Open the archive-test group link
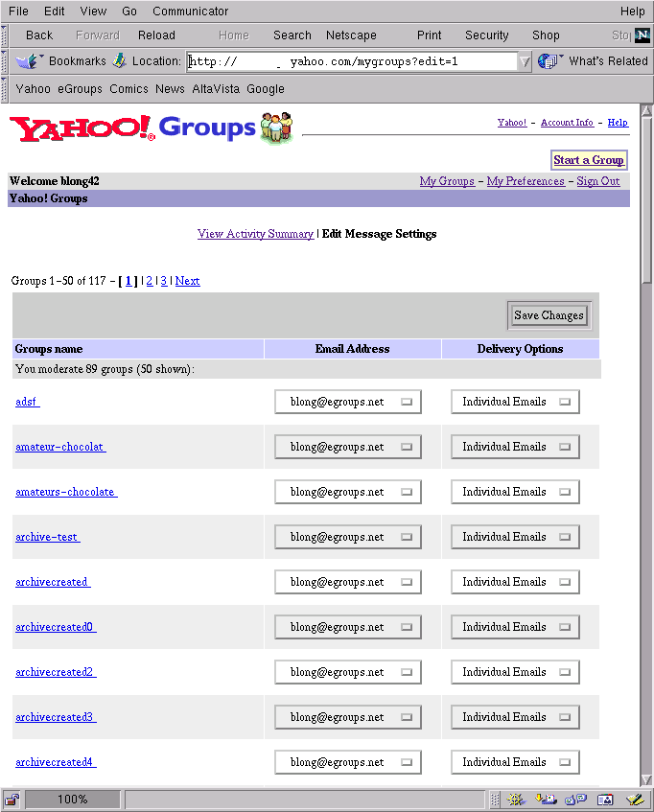The image size is (654, 812). point(48,537)
